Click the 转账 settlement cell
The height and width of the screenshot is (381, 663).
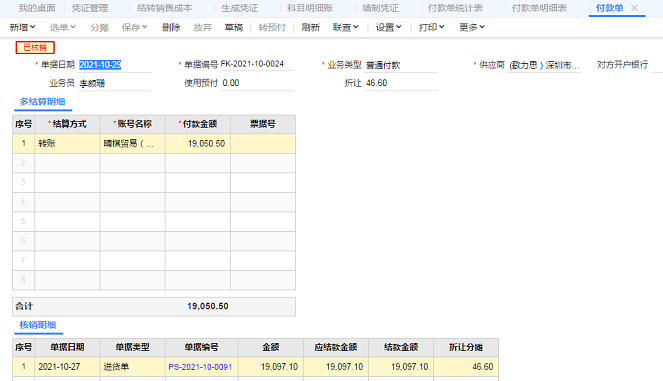pyautogui.click(x=67, y=144)
